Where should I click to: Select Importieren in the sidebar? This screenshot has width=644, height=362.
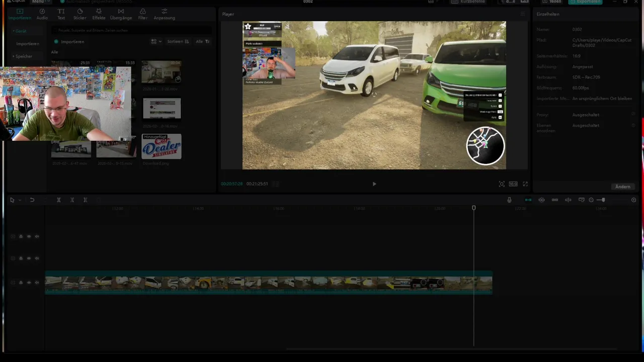pos(28,44)
